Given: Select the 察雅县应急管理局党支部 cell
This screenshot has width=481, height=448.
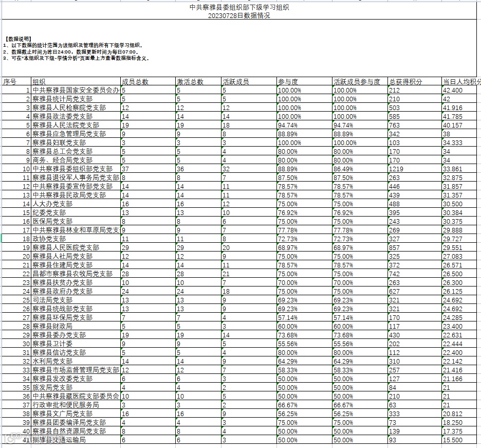Looking at the screenshot, I should 76,134.
